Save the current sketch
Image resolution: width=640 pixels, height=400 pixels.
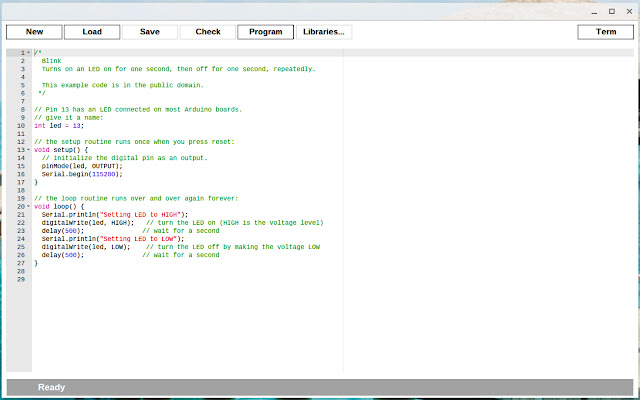pos(149,32)
